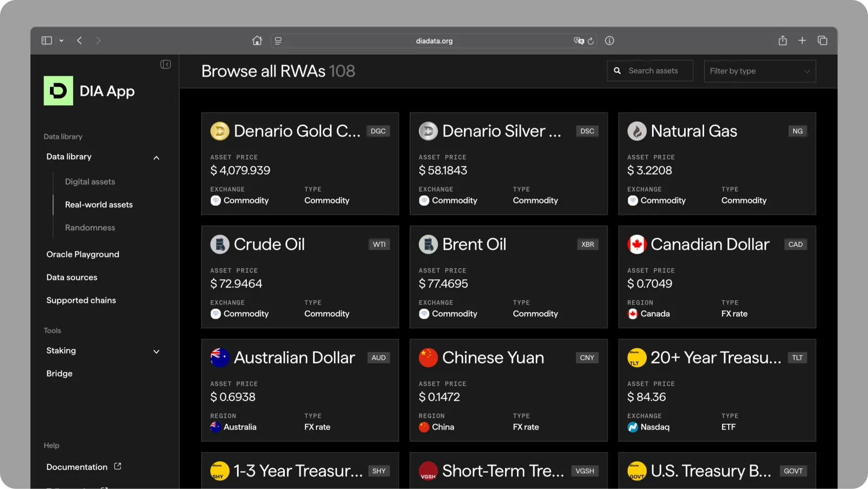
Task: Reload the diadata.org page
Action: click(x=591, y=41)
